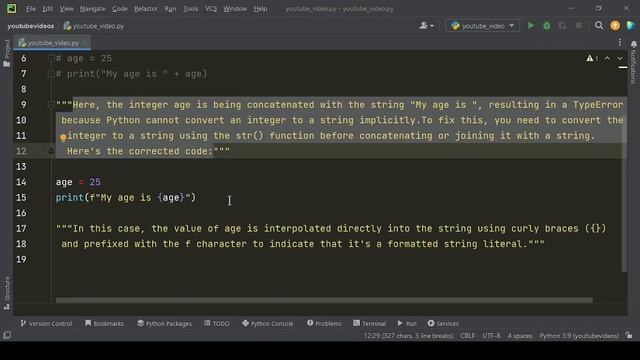Open the Tools menu

(191, 9)
